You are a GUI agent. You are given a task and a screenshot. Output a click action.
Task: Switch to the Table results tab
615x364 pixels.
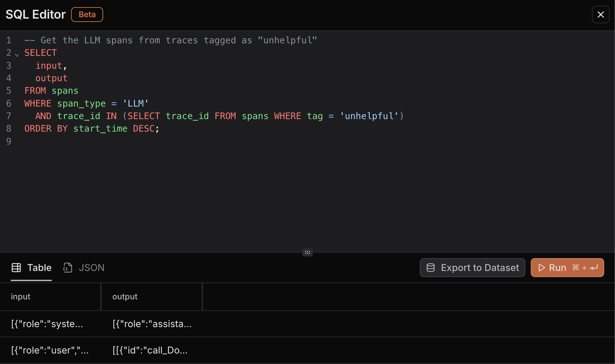point(31,268)
